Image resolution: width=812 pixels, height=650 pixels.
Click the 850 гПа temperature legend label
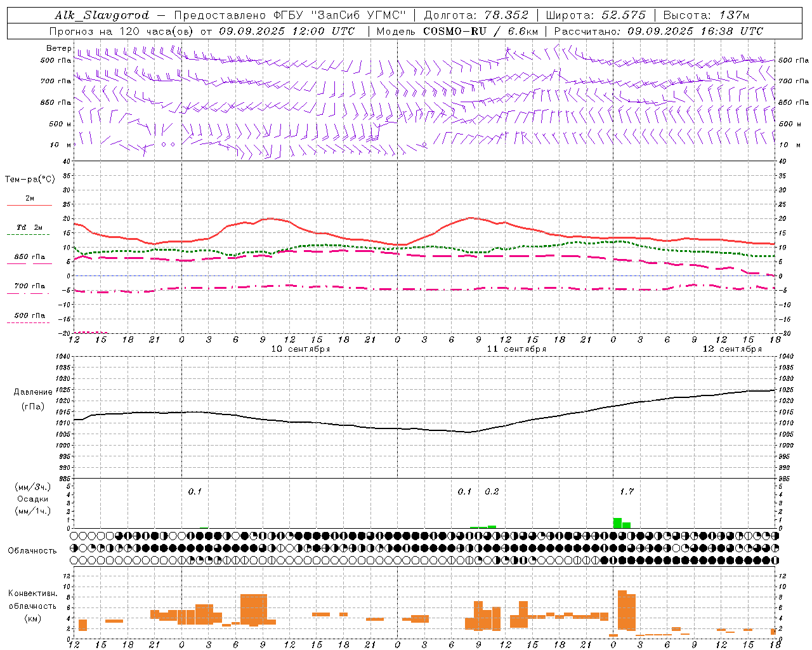pyautogui.click(x=29, y=257)
